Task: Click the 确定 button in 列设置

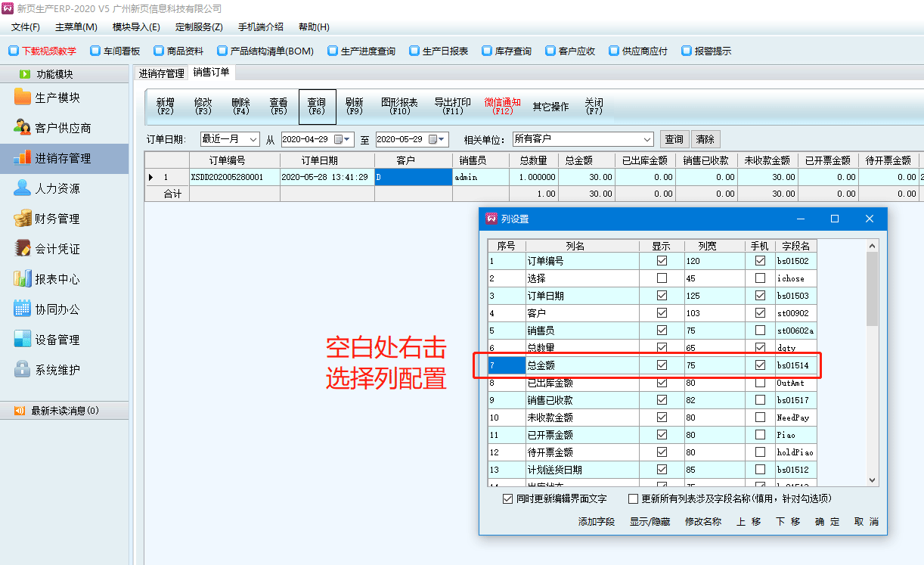Action: click(827, 522)
